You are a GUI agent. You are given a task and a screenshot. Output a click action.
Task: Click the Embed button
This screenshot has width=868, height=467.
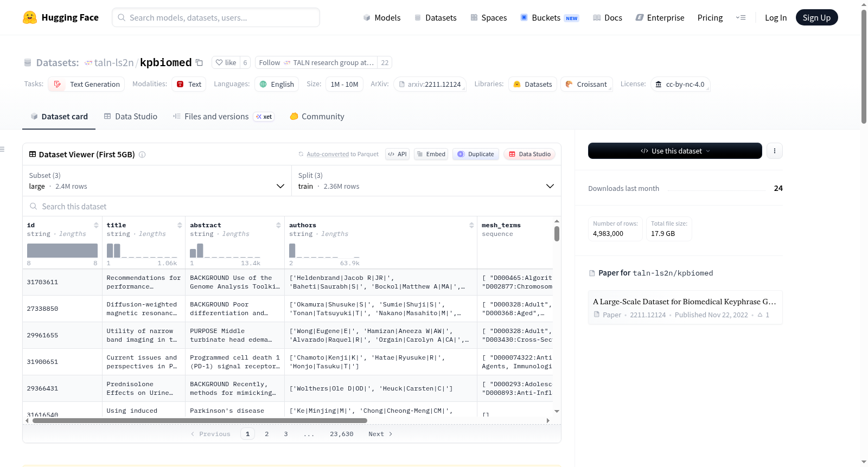431,154
